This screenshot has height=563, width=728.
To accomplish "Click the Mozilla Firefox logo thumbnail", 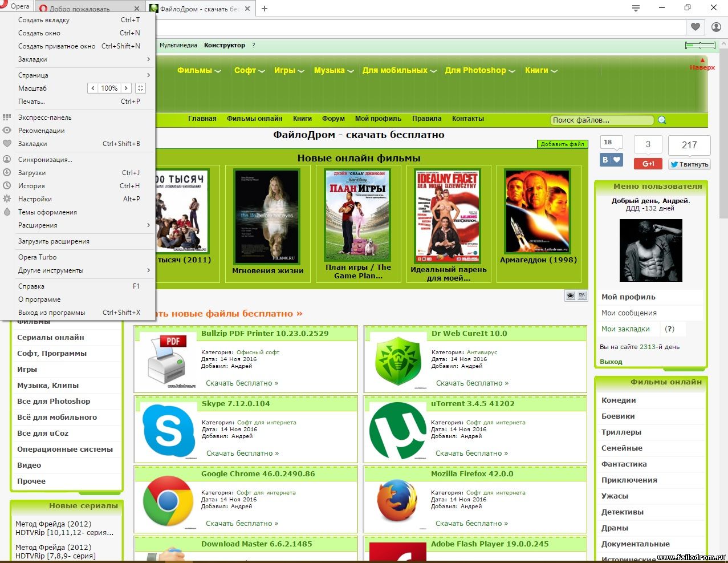I will (x=397, y=501).
